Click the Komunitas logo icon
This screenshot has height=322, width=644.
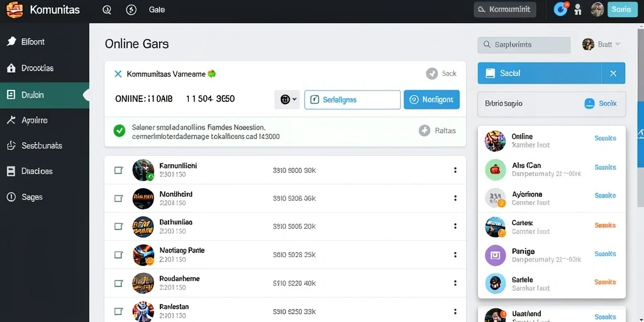(15, 9)
